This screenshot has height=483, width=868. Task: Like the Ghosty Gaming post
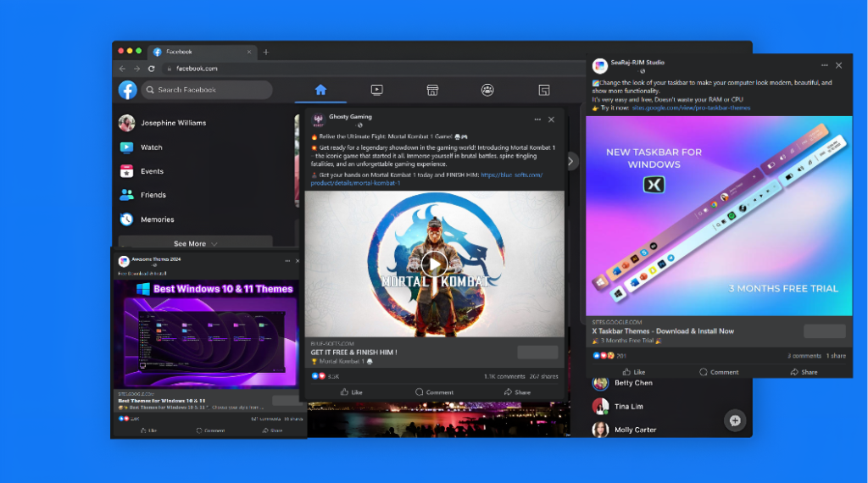pyautogui.click(x=352, y=392)
